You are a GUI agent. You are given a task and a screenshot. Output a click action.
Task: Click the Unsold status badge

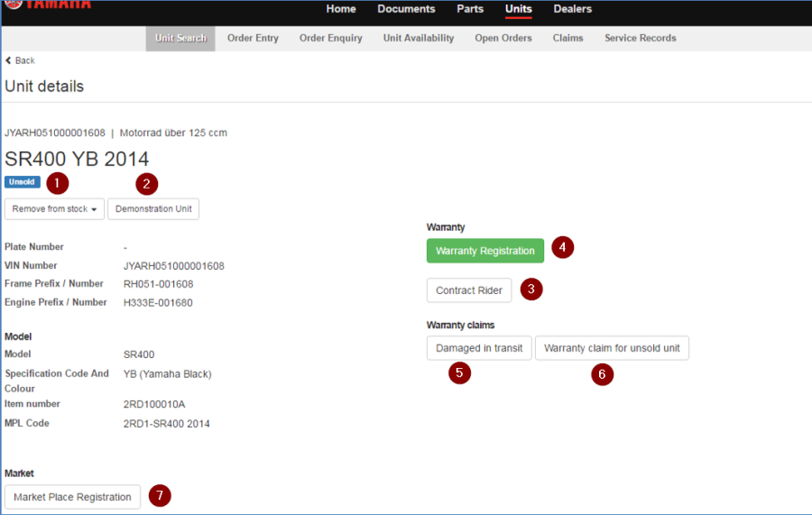[x=23, y=182]
